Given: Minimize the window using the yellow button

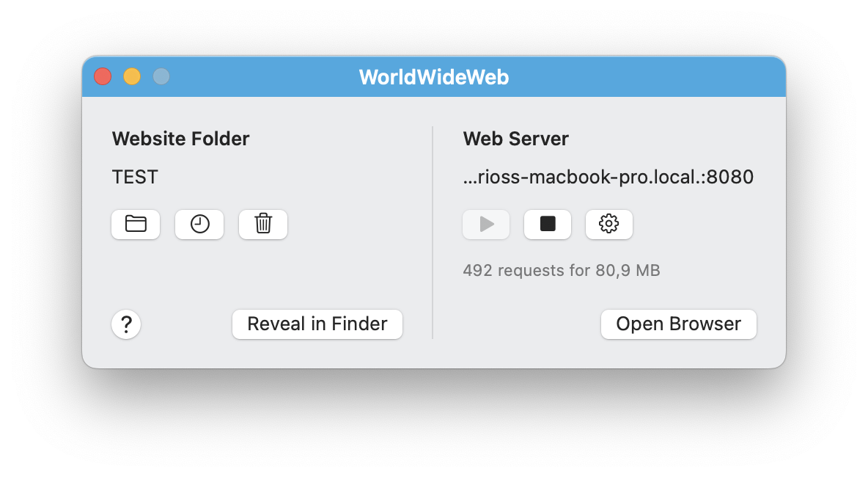Looking at the screenshot, I should (132, 76).
